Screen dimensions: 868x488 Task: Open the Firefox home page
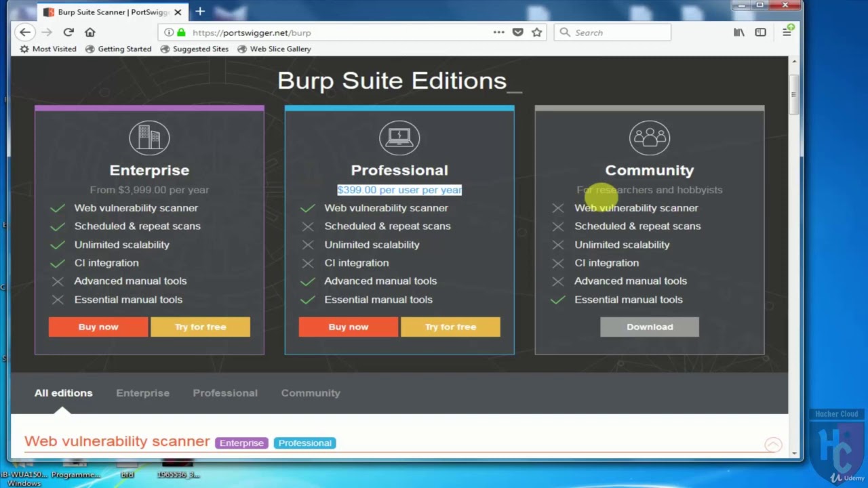point(90,32)
